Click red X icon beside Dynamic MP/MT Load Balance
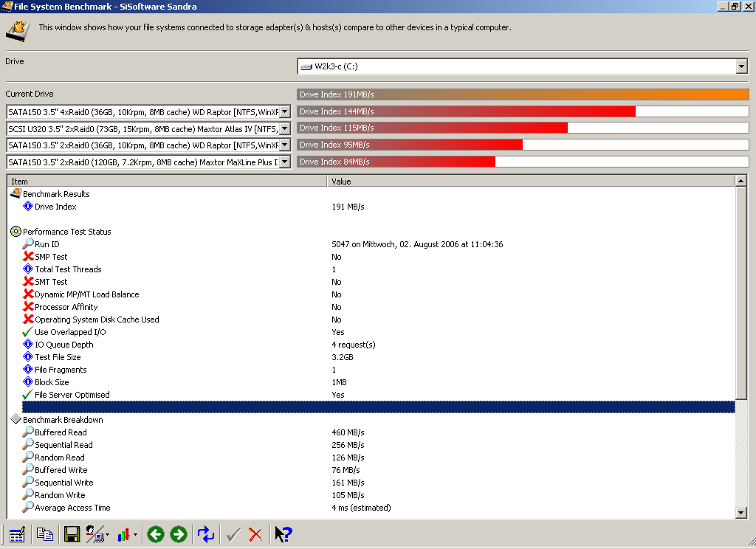Image resolution: width=756 pixels, height=549 pixels. [28, 294]
